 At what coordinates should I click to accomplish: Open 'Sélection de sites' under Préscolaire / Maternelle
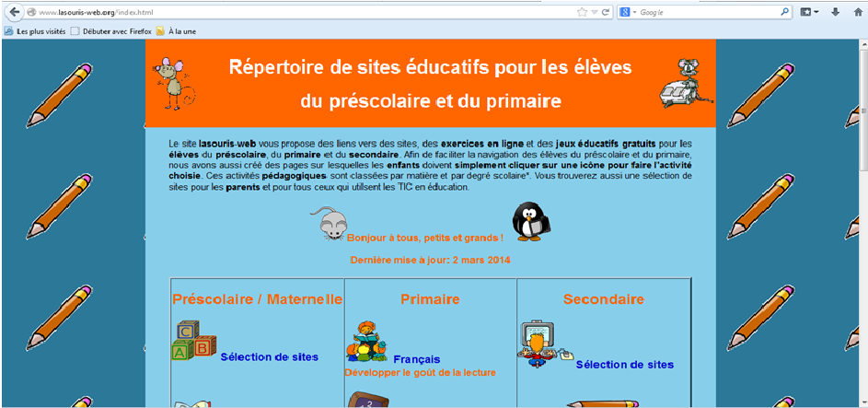point(269,356)
